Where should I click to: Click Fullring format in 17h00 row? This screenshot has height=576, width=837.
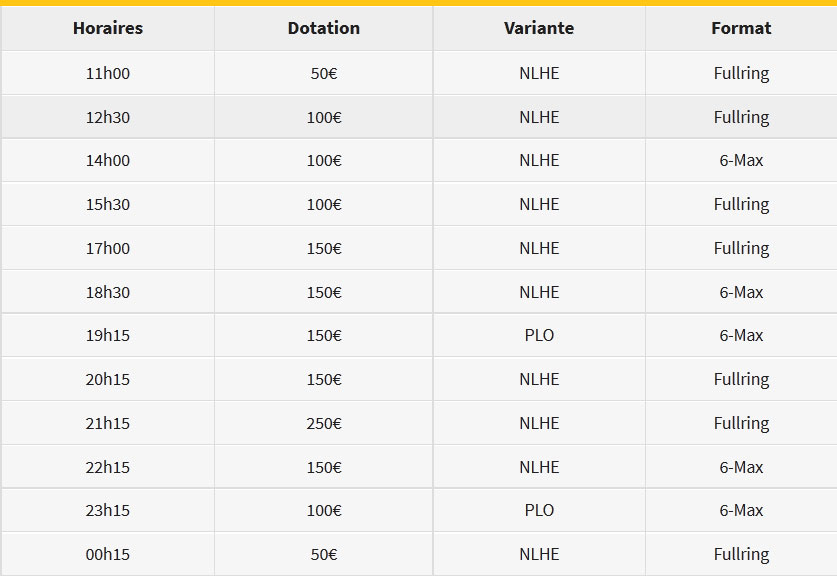click(741, 248)
